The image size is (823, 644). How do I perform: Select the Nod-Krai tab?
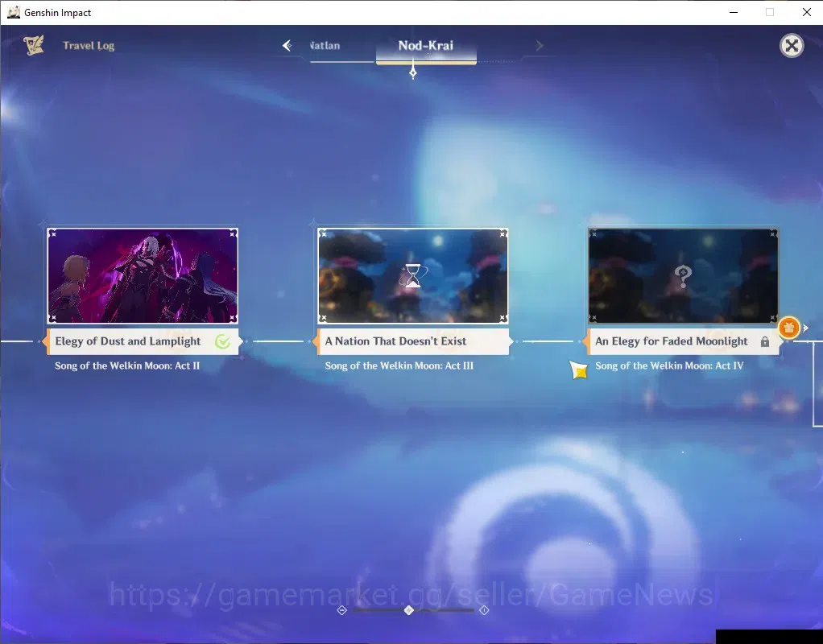(x=426, y=46)
